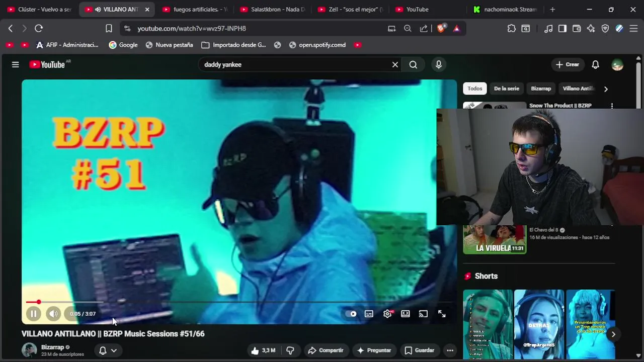Switch to 'Clúster - Vuelvo a ser' tab
Image resolution: width=644 pixels, height=362 pixels.
[x=39, y=9]
